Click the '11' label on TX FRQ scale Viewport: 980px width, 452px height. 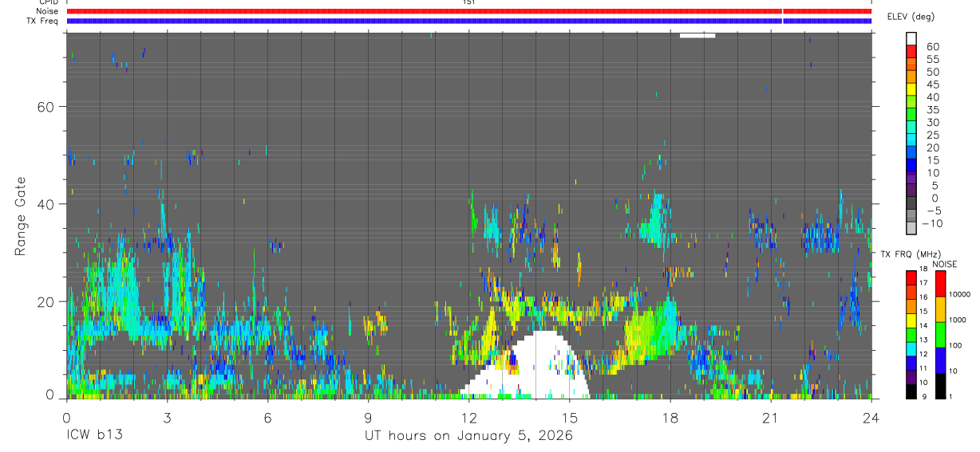click(x=925, y=368)
